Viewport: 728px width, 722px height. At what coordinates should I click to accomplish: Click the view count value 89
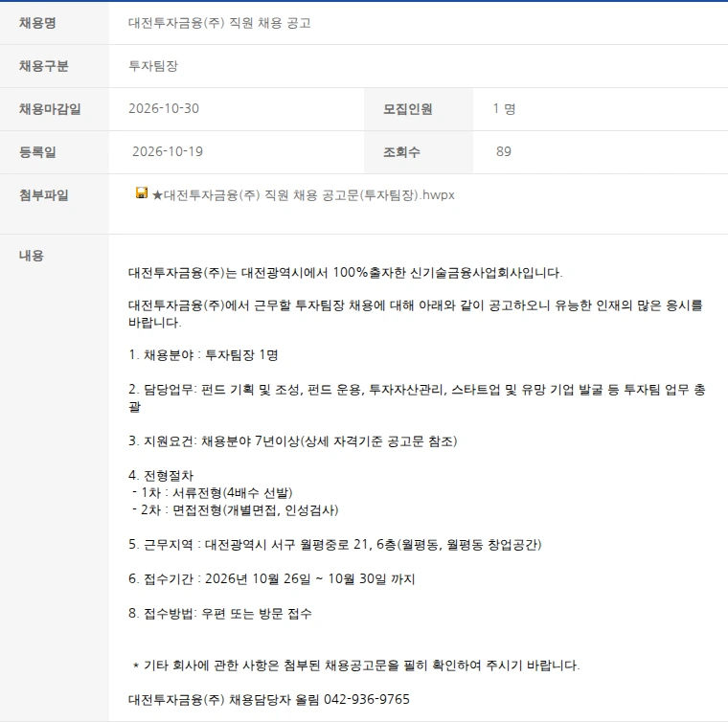click(504, 151)
